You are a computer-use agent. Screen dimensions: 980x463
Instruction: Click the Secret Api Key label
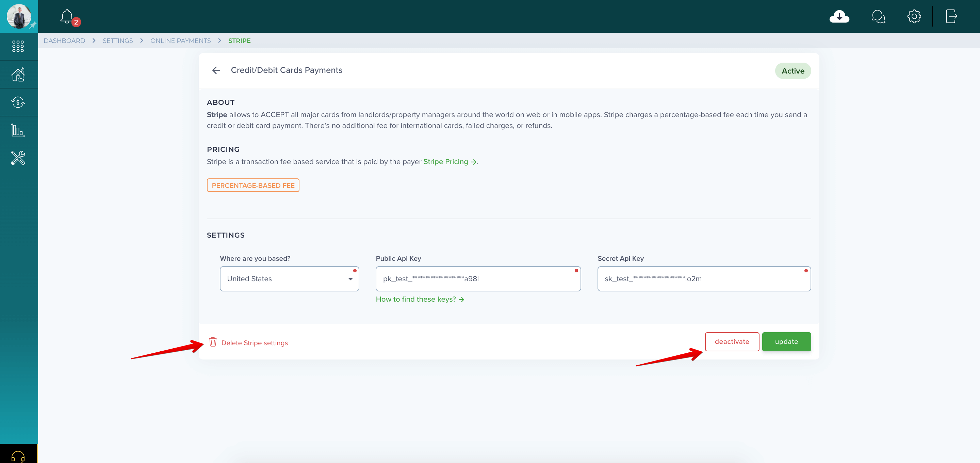coord(620,258)
